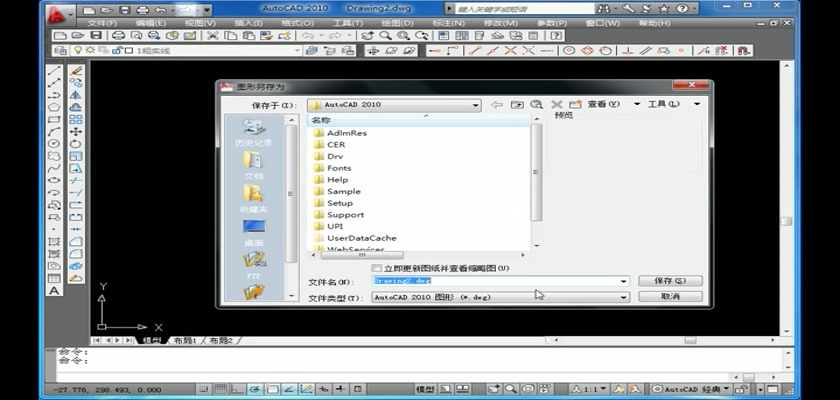Select the Arc draw tool
Screen dimensions: 840x400
coord(54,131)
